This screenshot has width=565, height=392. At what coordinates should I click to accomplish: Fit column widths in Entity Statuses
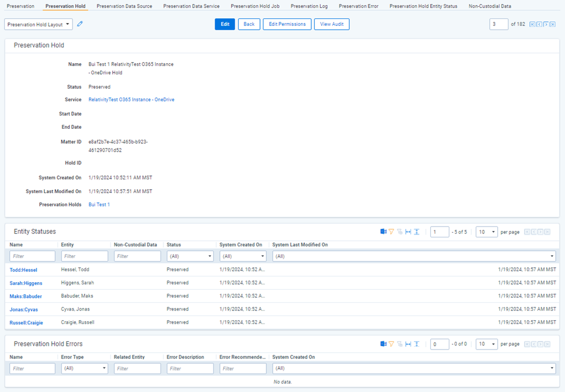point(408,232)
